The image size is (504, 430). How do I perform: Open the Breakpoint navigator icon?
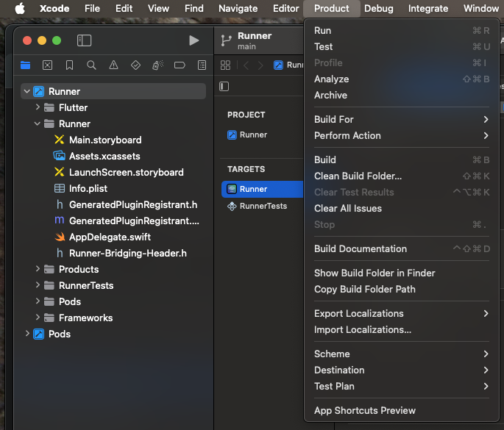(x=180, y=65)
